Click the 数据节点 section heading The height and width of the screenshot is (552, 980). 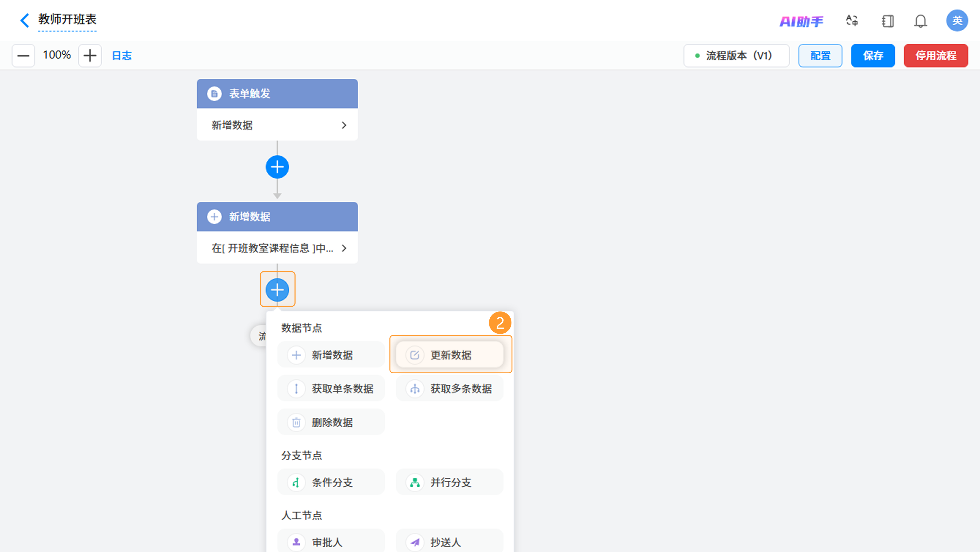click(301, 328)
